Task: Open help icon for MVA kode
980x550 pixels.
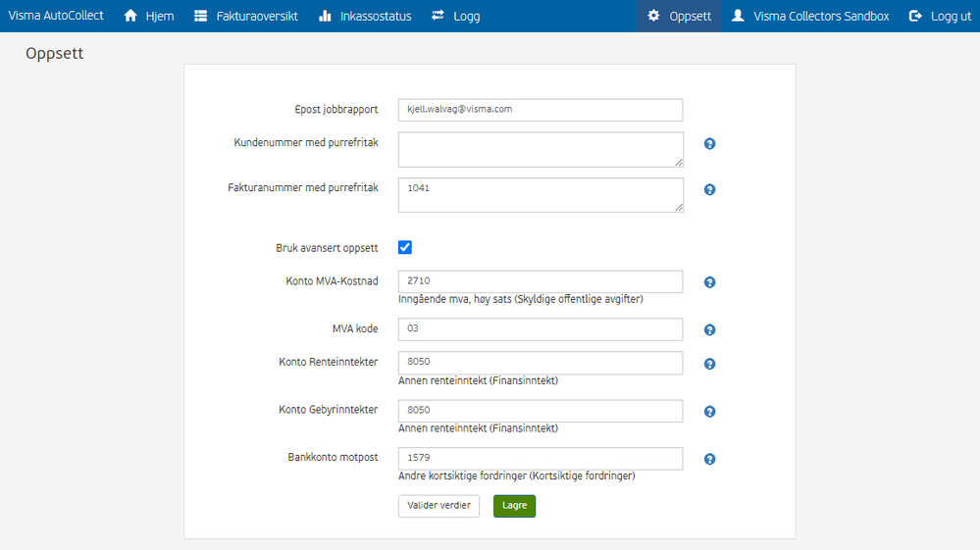Action: coord(709,329)
